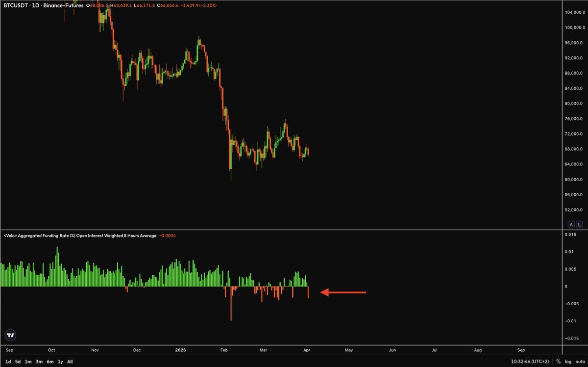
Task: Select the 3m date range button
Action: coord(39,362)
